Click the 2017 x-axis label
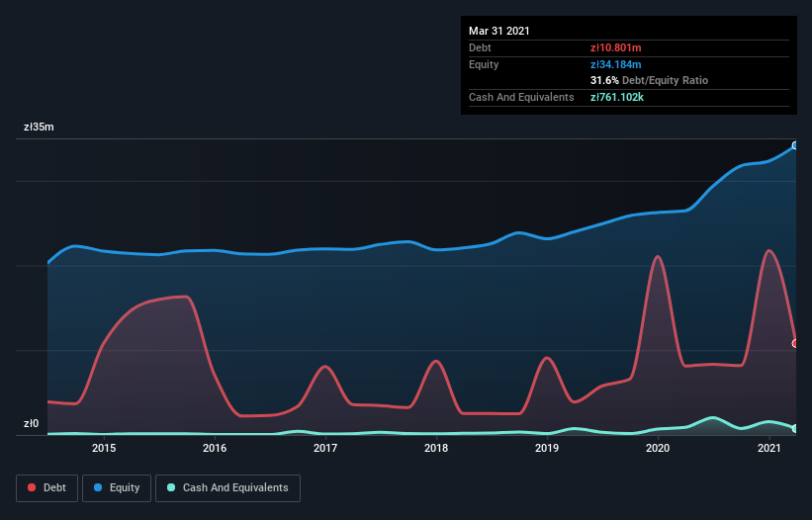The width and height of the screenshot is (812, 520). click(325, 448)
